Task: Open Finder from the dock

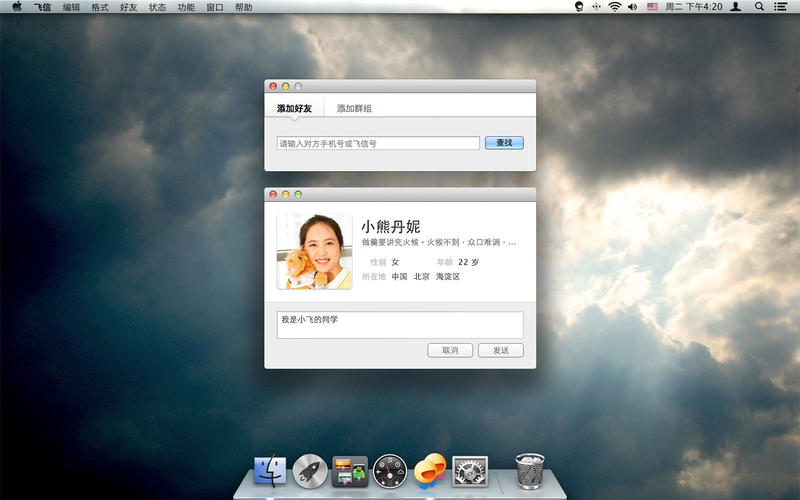Action: pos(271,471)
